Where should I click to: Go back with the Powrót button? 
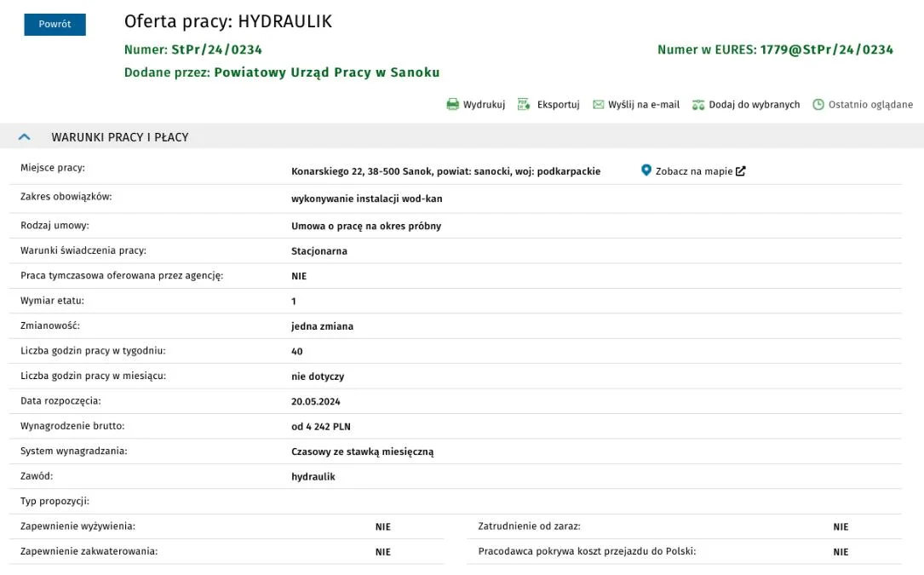pyautogui.click(x=55, y=24)
